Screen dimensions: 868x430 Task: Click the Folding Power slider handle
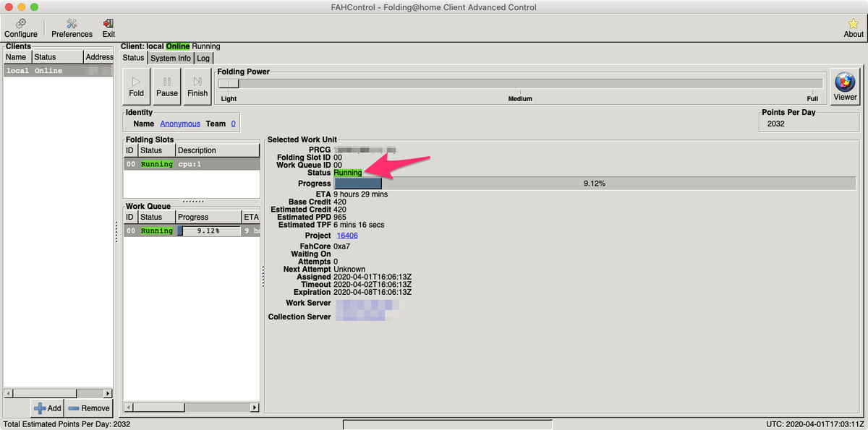(229, 84)
